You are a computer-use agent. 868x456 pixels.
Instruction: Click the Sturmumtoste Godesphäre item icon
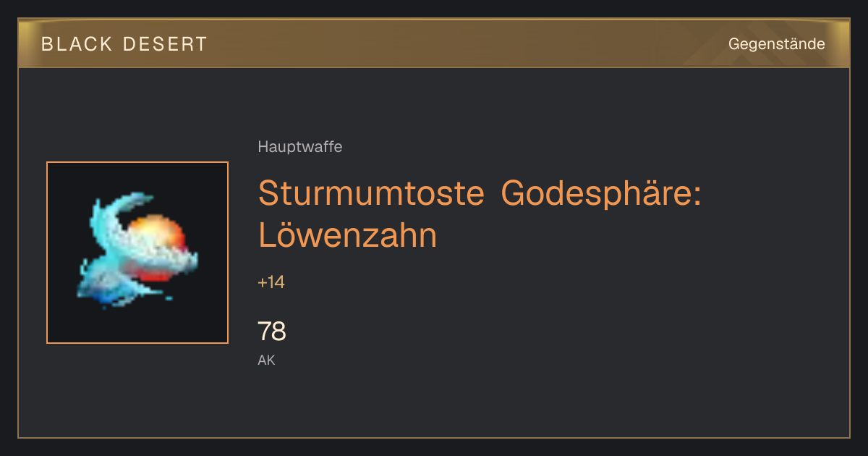coord(137,253)
